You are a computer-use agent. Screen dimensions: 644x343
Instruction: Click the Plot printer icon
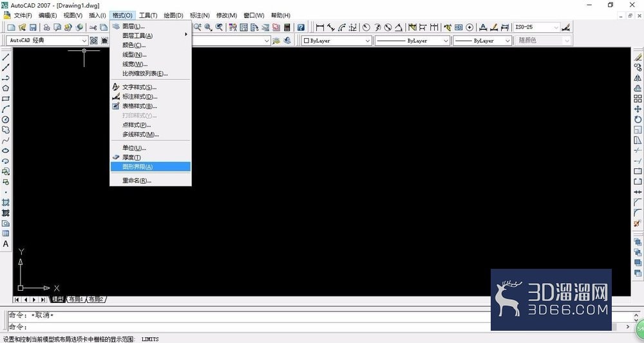tap(47, 28)
